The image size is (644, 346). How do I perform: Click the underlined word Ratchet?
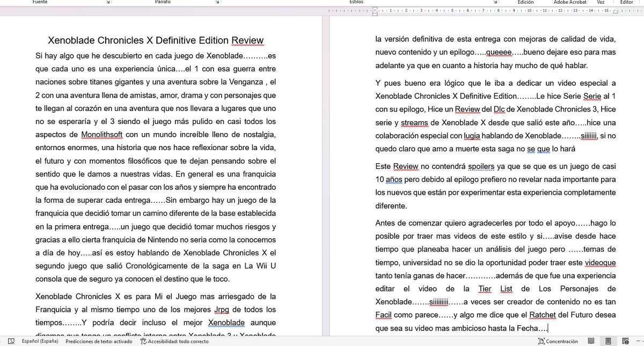[542, 315]
